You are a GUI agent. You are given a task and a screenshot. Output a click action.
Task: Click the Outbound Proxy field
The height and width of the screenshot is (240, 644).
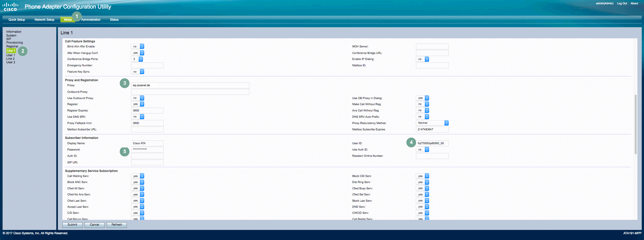pyautogui.click(x=190, y=92)
